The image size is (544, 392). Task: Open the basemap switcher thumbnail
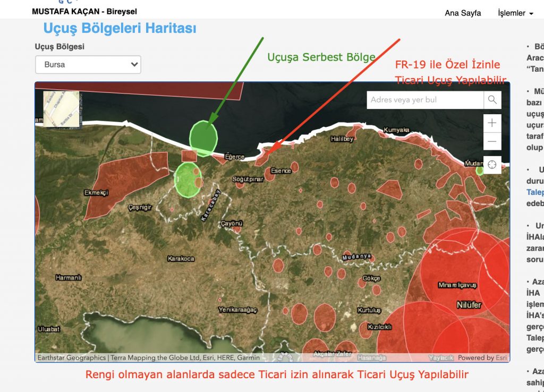pos(61,109)
